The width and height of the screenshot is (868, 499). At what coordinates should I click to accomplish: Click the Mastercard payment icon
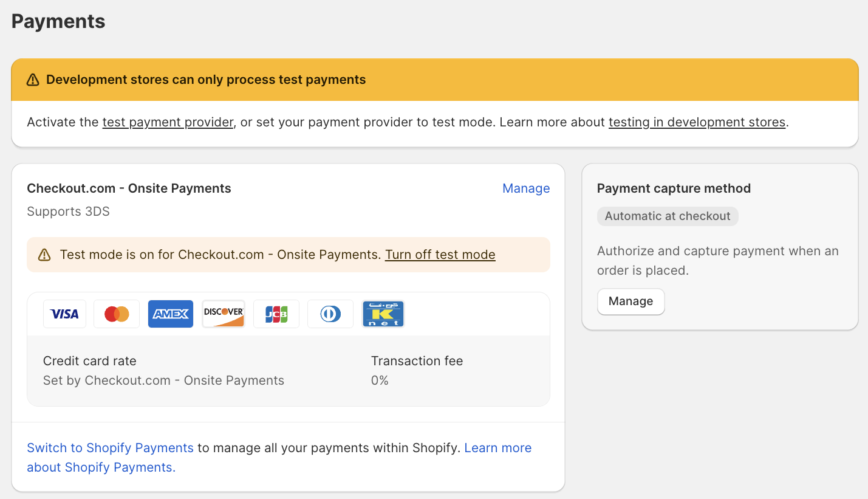click(x=116, y=314)
